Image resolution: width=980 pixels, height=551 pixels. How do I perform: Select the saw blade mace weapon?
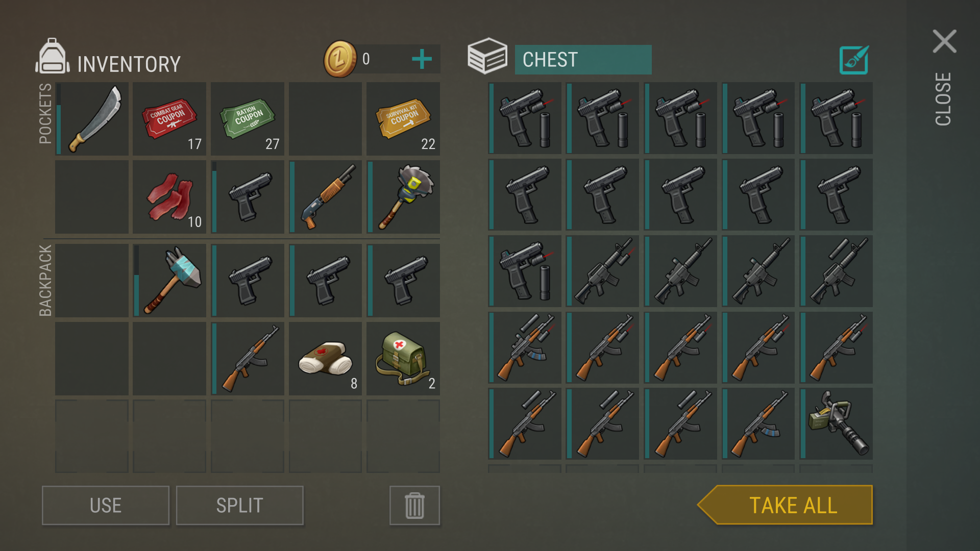[403, 197]
